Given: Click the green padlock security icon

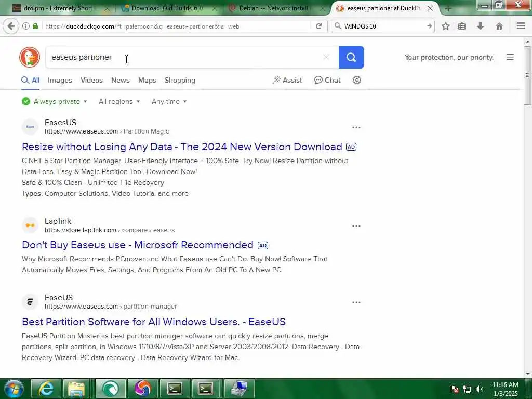Looking at the screenshot, I should point(35,26).
